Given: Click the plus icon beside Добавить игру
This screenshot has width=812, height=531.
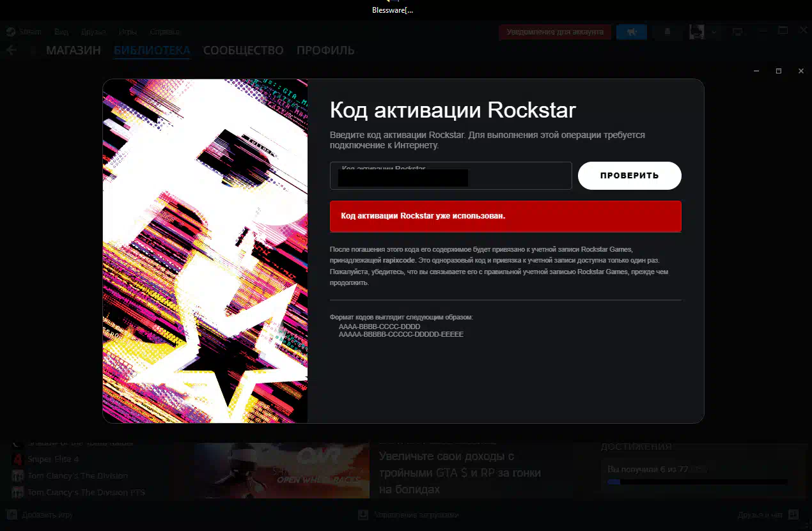Looking at the screenshot, I should (x=12, y=514).
